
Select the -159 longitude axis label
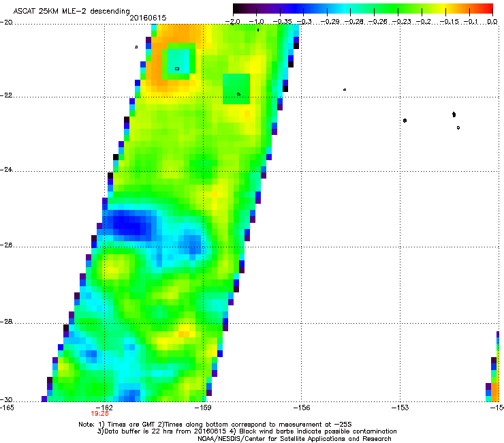[203, 408]
